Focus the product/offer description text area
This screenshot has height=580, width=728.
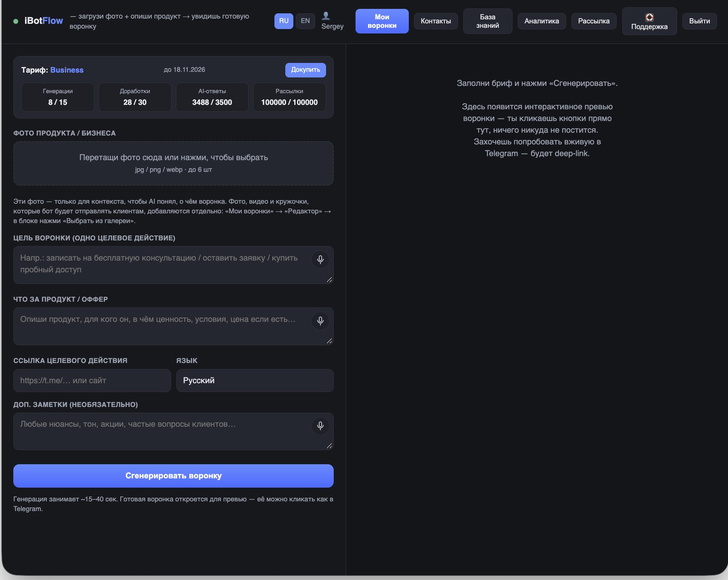pos(174,326)
